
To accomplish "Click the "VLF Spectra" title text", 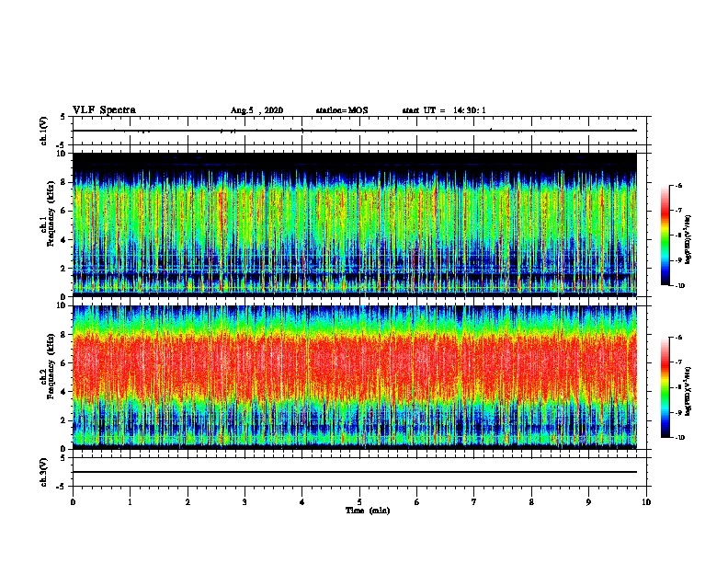I will point(105,110).
